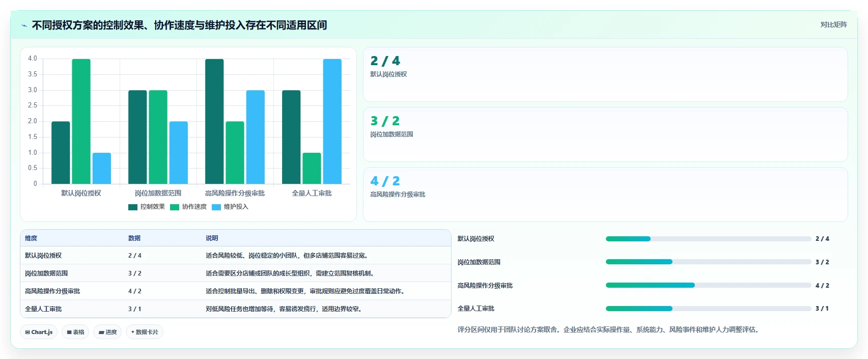Viewport: 868px width, 359px height.
Task: Click the 协作速度 bar for 高风险操作分级审批
Action: tap(235, 153)
